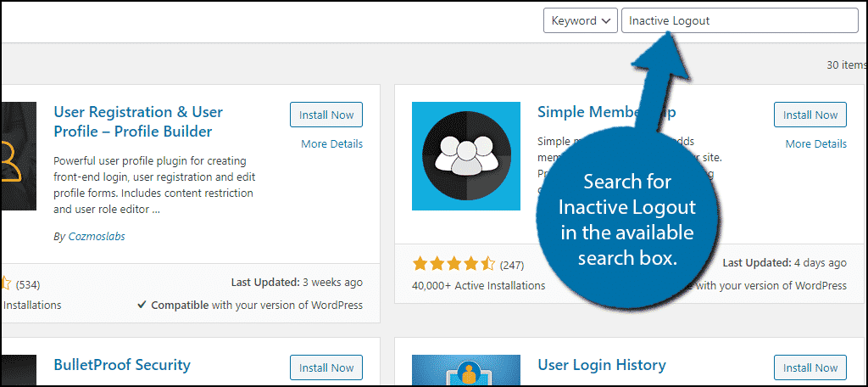Click 'Last Updated: 3 weeks ago' text
Image resolution: width=868 pixels, height=387 pixels.
(297, 283)
